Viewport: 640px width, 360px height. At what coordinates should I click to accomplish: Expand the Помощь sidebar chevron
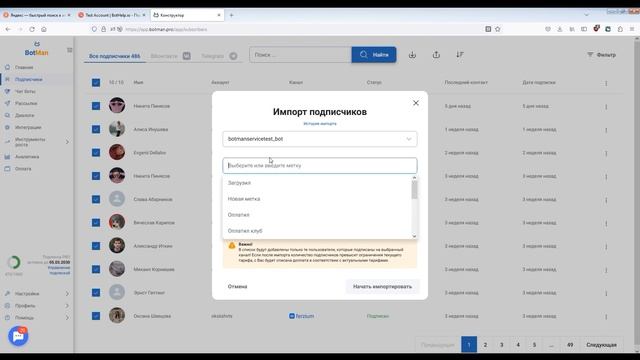[x=67, y=318]
